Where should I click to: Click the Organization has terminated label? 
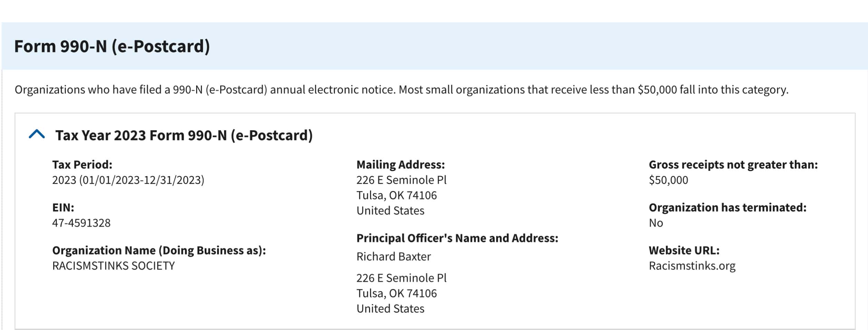click(x=727, y=207)
